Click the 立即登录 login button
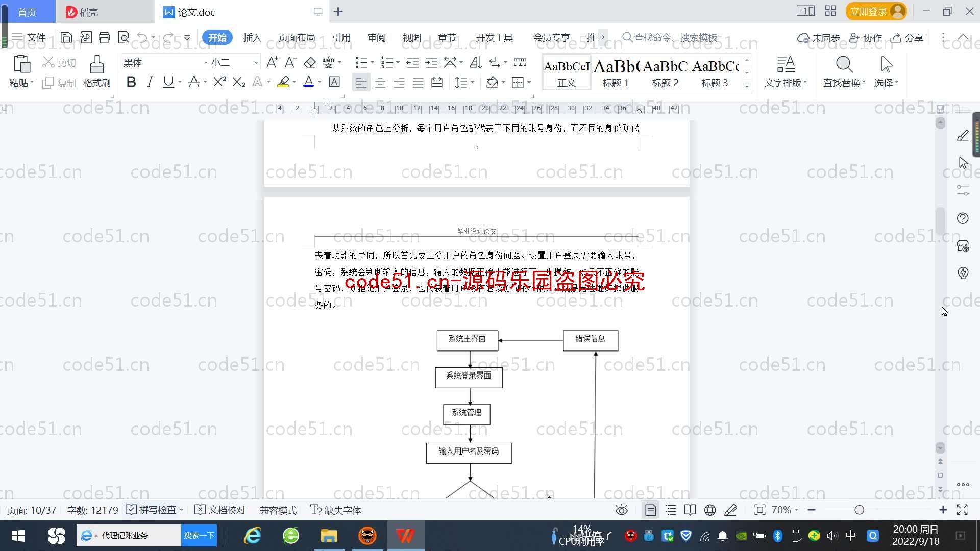 (876, 11)
